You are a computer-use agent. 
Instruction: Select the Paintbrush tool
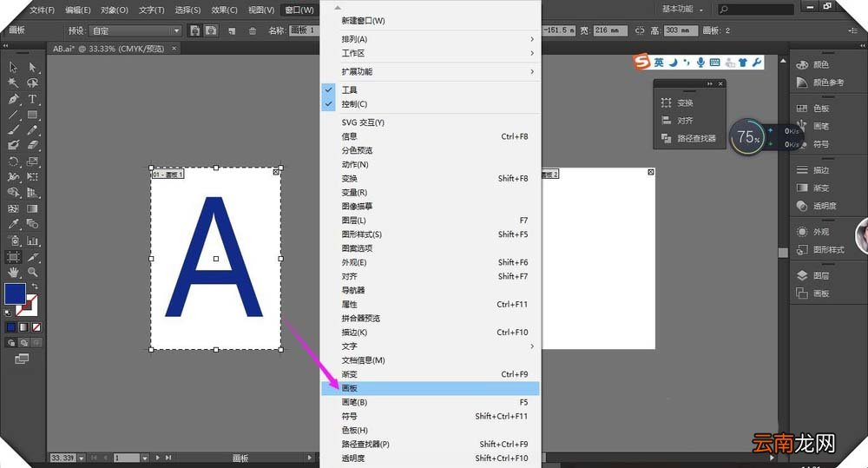[x=13, y=130]
